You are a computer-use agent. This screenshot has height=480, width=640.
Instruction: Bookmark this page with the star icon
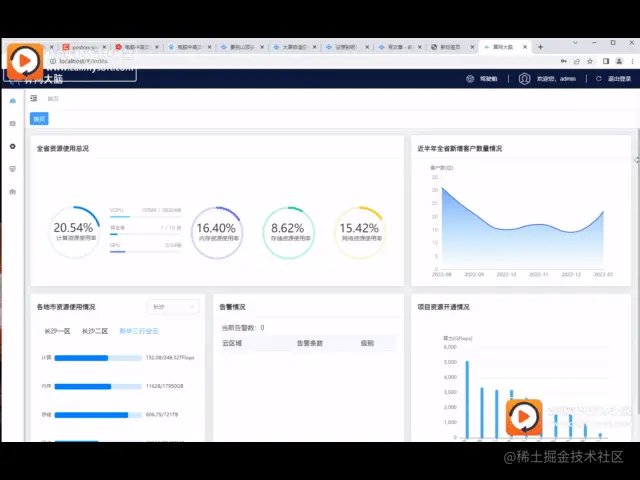point(590,61)
